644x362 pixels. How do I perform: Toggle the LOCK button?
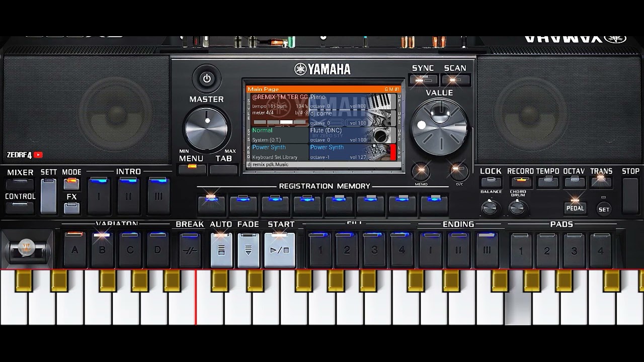(491, 182)
